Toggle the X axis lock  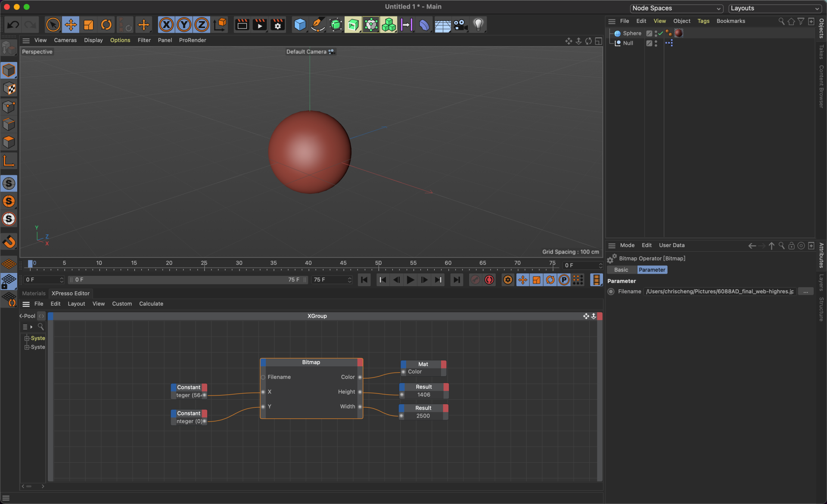pyautogui.click(x=166, y=25)
